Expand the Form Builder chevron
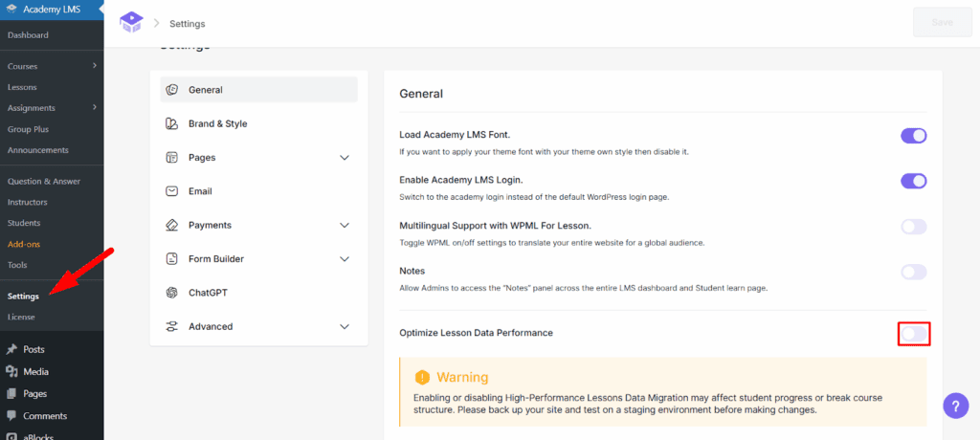Image resolution: width=980 pixels, height=440 pixels. [345, 259]
